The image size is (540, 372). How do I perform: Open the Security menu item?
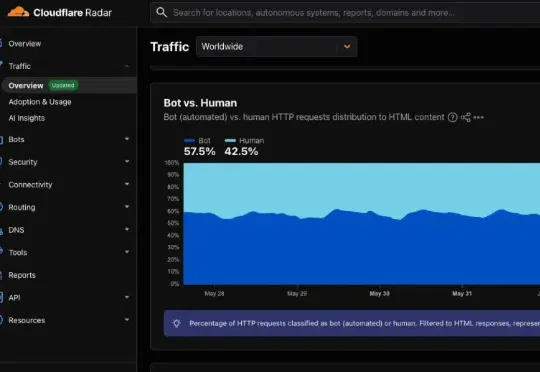pyautogui.click(x=23, y=162)
